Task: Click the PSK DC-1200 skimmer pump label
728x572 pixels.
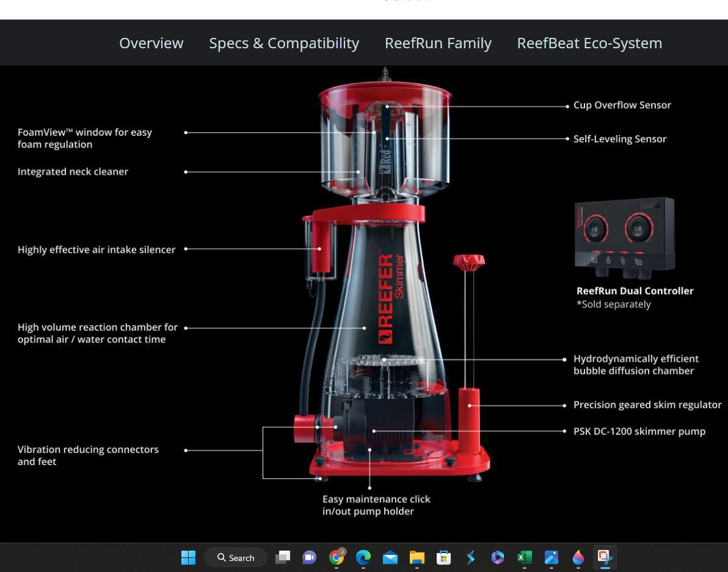Action: coord(639,431)
